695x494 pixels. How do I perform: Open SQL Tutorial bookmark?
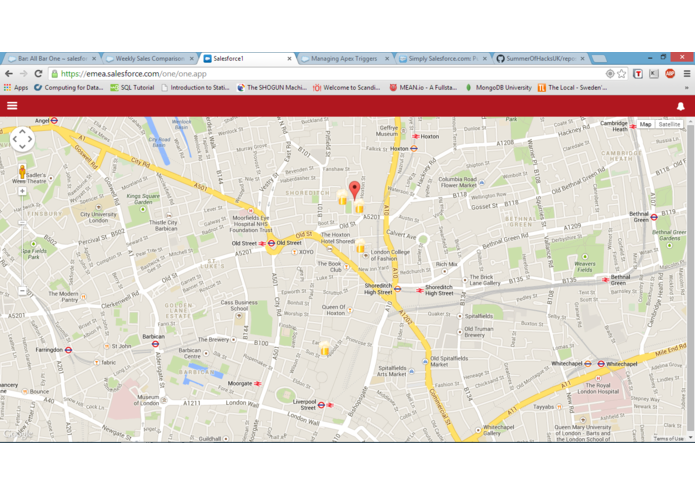[132, 88]
